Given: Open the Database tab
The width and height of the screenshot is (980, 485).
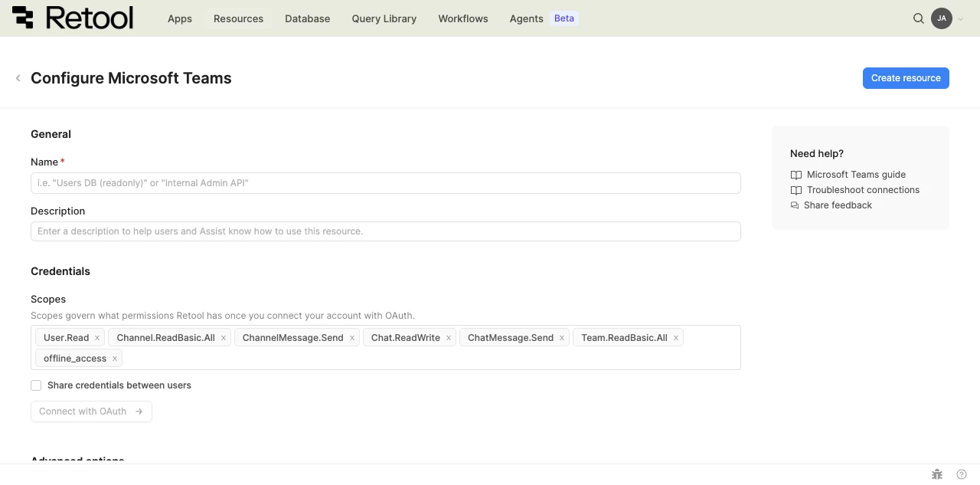Looking at the screenshot, I should [x=307, y=18].
